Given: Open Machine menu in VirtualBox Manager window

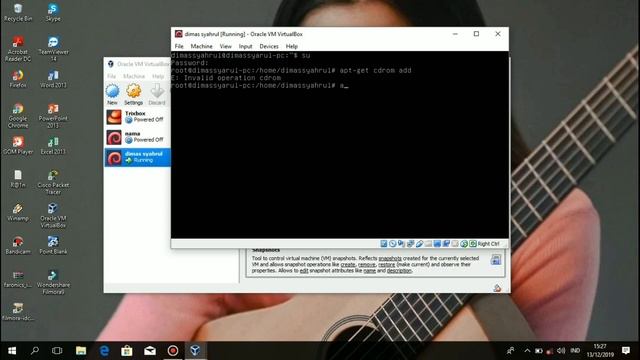Looking at the screenshot, I should tap(134, 76).
